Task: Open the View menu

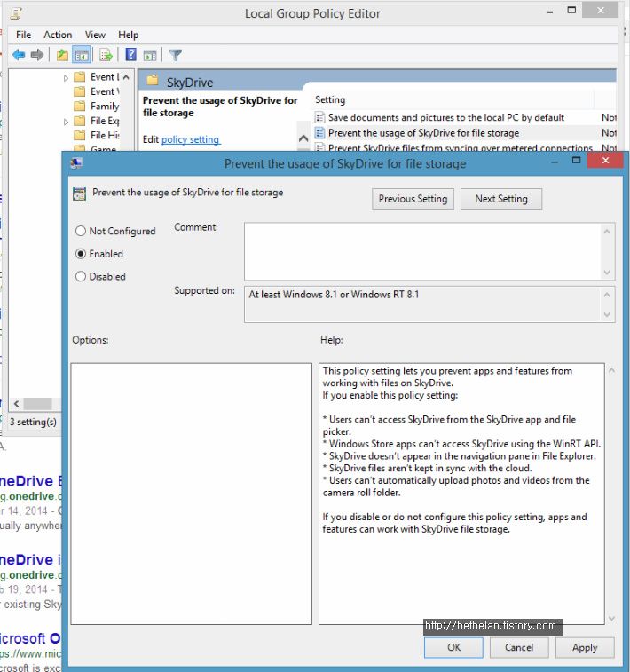Action: point(95,35)
